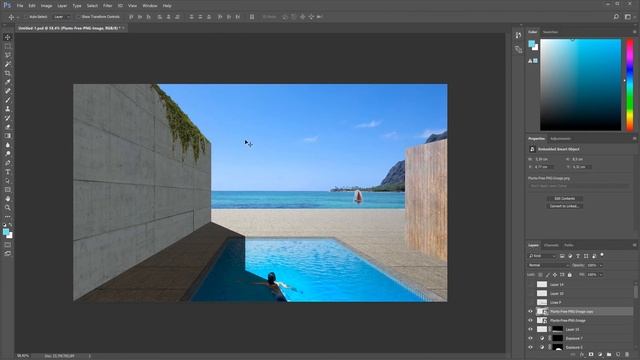Click the Change Screen Mode icon
Screen dimensions: 640x360
click(8, 253)
